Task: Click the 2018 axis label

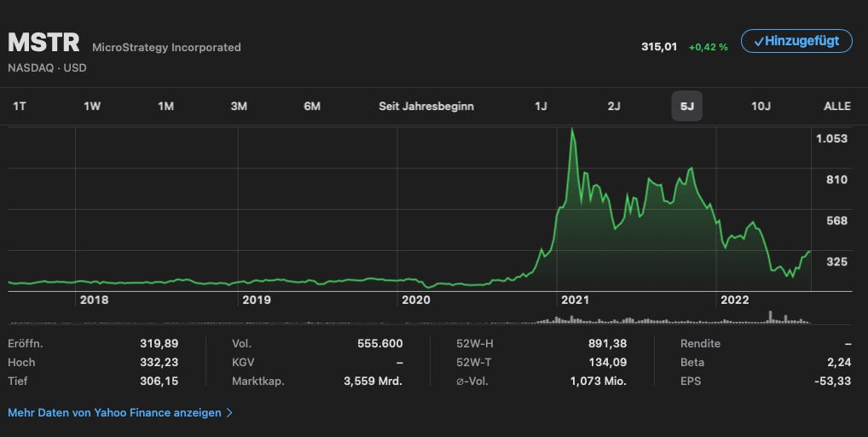Action: 94,300
